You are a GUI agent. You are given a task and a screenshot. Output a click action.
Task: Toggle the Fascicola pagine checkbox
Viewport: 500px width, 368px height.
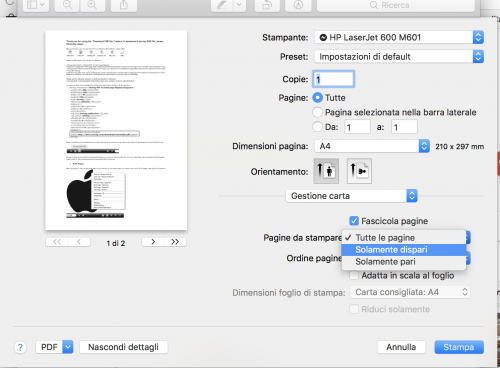tap(354, 221)
